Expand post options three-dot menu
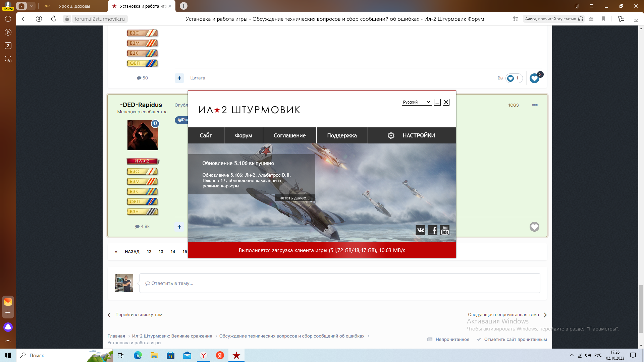644x362 pixels. pos(535,105)
